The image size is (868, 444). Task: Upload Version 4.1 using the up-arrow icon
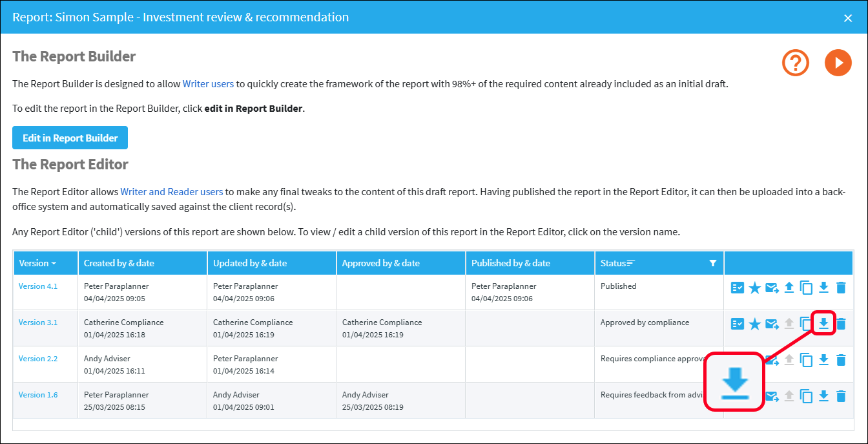tap(789, 288)
